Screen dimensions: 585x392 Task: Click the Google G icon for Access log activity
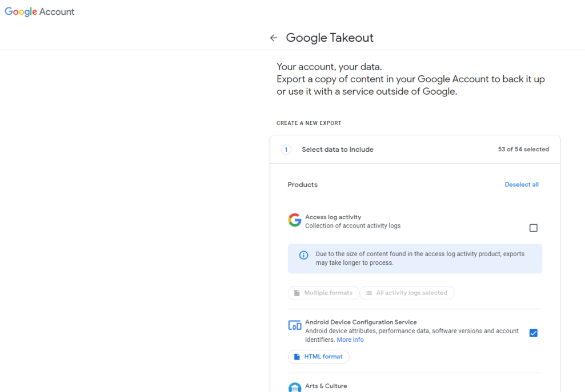pyautogui.click(x=295, y=220)
